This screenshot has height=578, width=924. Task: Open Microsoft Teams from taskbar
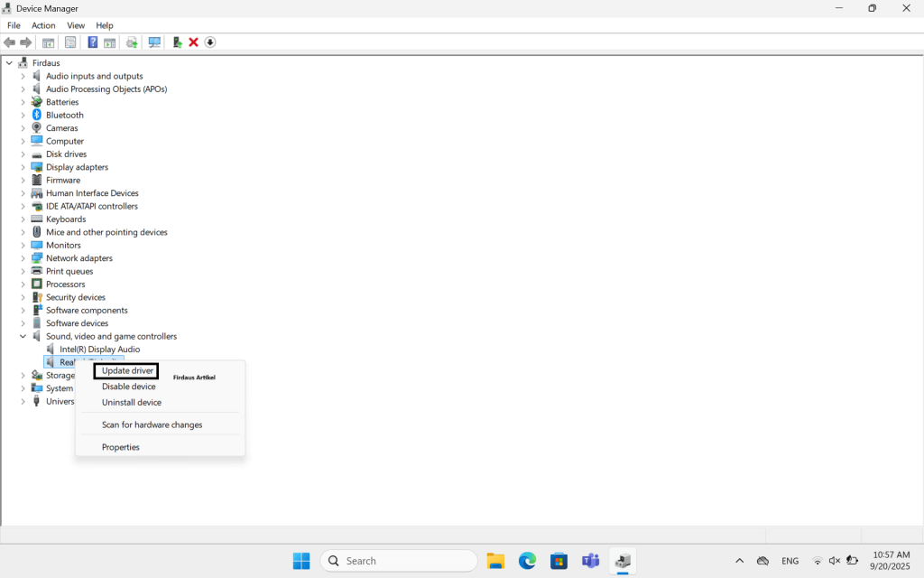pos(590,561)
